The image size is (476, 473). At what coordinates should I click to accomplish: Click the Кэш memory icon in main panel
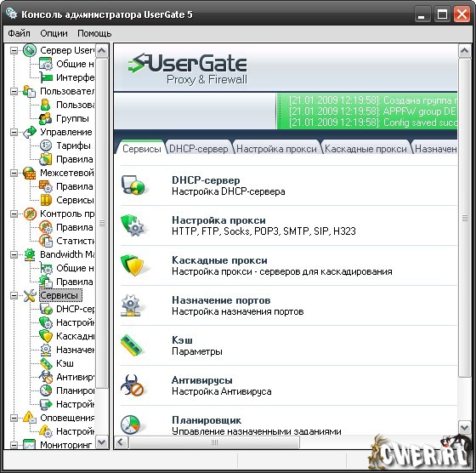[x=132, y=345]
